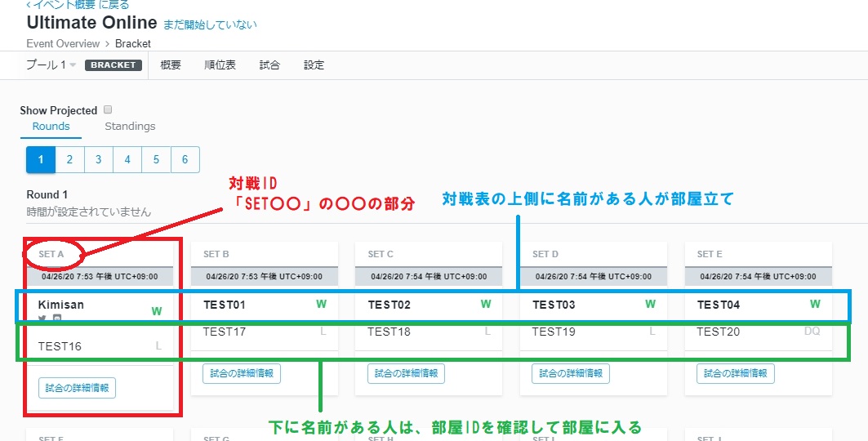Image resolution: width=868 pixels, height=441 pixels.
Task: Select player TEST20 in SET E
Action: tap(719, 332)
